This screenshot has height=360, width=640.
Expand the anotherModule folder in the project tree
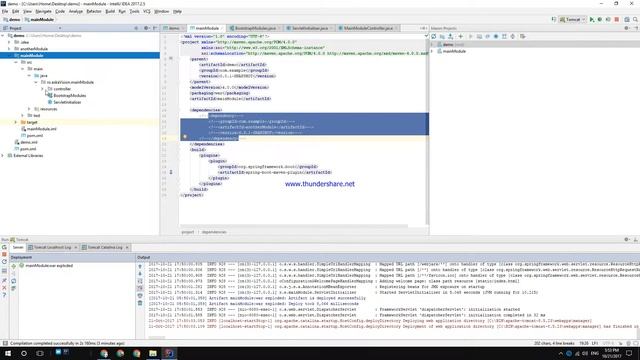point(9,49)
